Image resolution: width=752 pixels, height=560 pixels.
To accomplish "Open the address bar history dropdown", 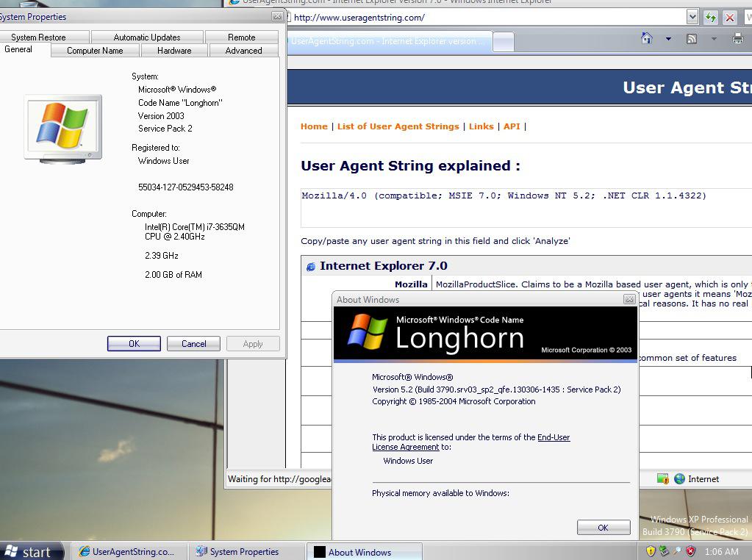I will point(692,18).
